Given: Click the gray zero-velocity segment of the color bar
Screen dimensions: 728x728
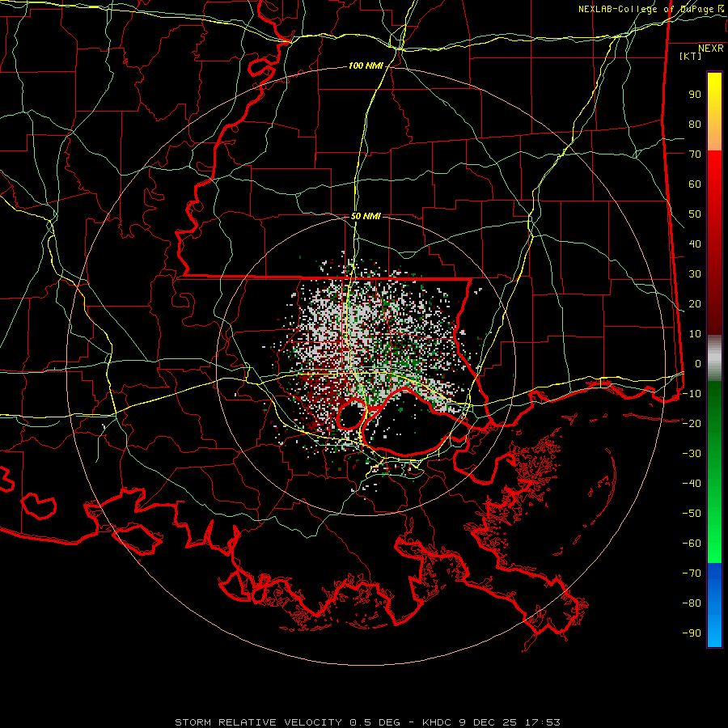Looking at the screenshot, I should pyautogui.click(x=714, y=358).
